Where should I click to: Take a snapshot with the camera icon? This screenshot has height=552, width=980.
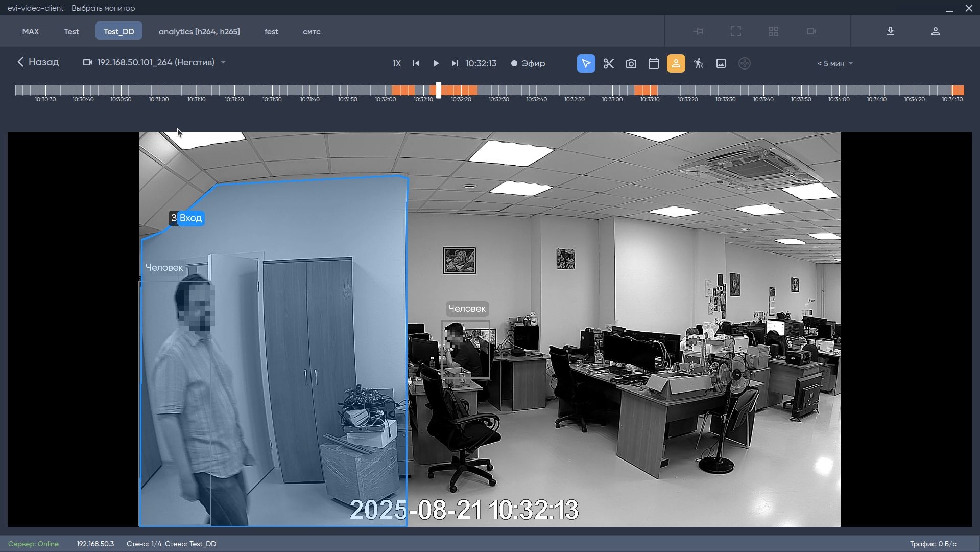631,63
